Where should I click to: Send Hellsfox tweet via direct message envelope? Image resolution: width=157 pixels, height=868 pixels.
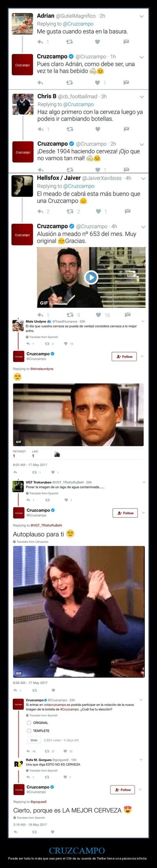point(128,211)
